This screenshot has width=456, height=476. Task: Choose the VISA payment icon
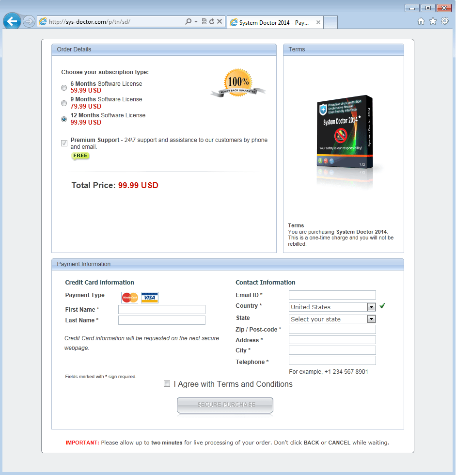pos(150,298)
